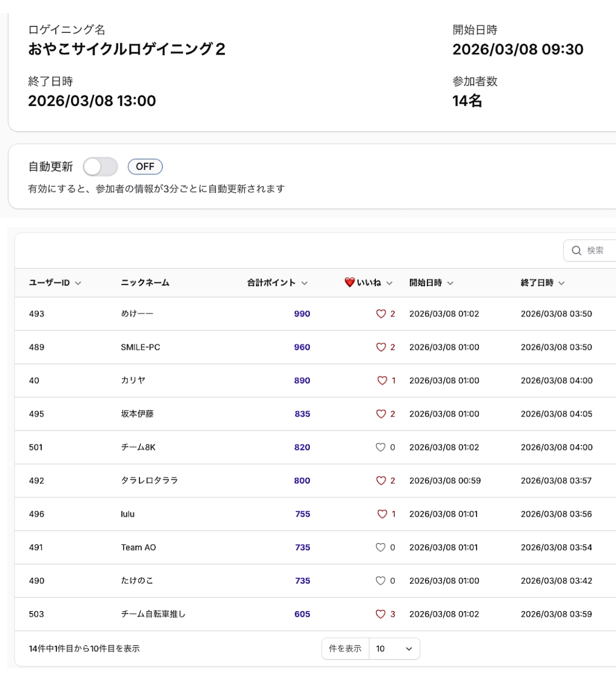This screenshot has width=616, height=690.
Task: Click user ID 40
Action: tap(34, 381)
